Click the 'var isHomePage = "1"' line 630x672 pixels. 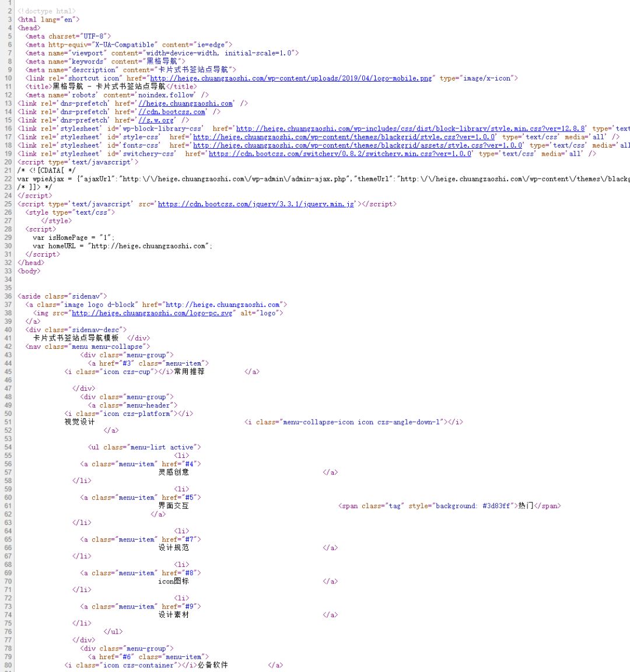point(73,237)
